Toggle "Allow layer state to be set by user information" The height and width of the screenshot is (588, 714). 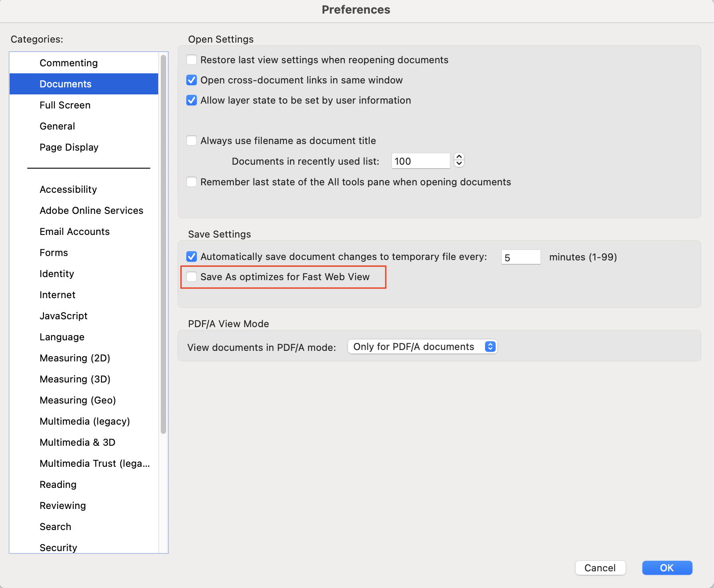point(192,100)
